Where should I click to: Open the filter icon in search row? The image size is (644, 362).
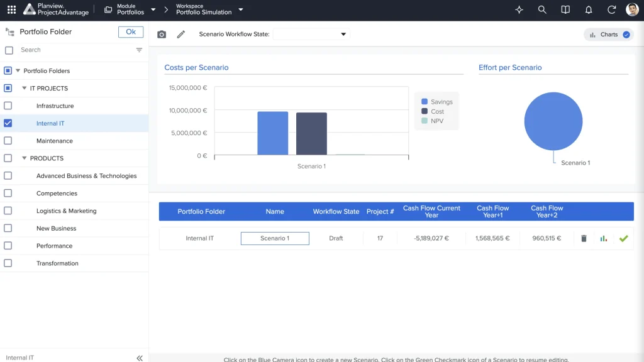139,50
